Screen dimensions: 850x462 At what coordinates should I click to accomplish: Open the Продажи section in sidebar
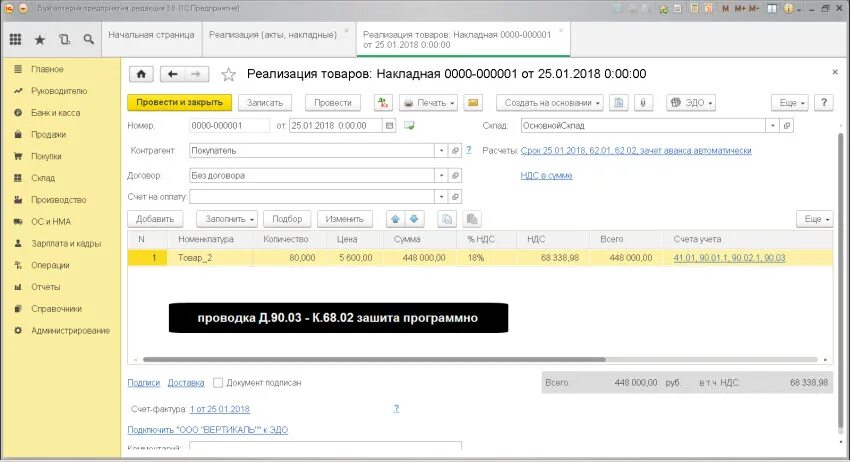click(x=48, y=134)
